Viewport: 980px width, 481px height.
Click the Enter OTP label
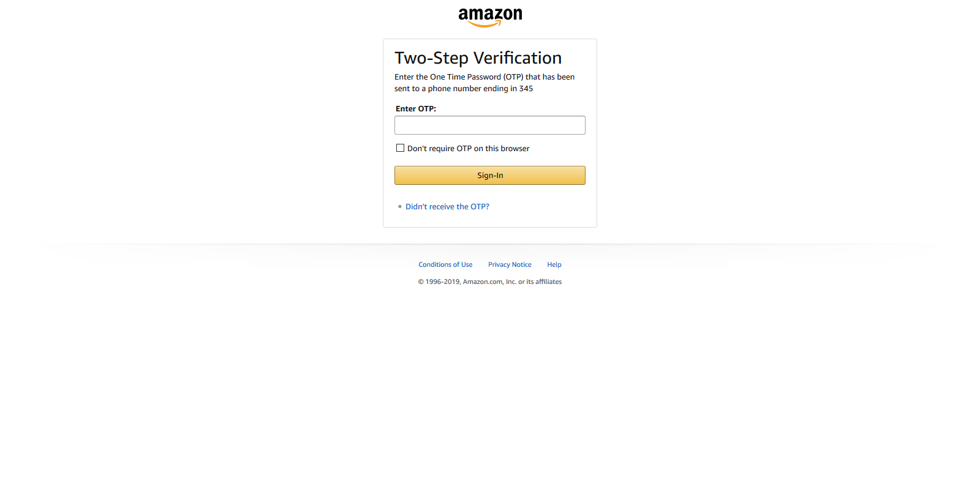pyautogui.click(x=415, y=108)
